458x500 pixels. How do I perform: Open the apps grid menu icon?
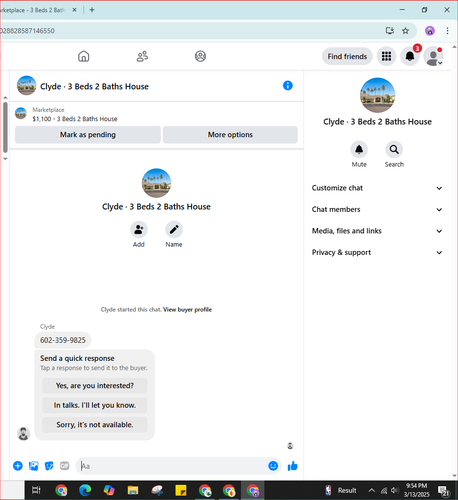pos(386,56)
